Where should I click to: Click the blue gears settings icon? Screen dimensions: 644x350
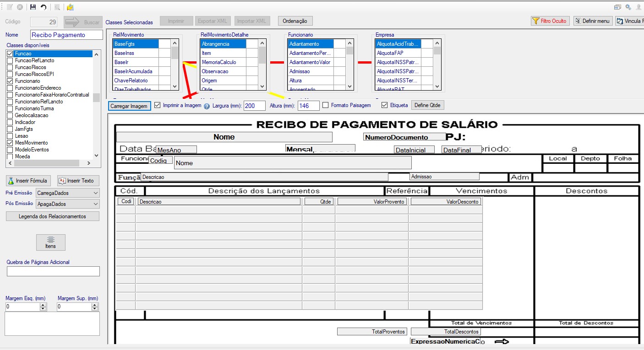(628, 7)
